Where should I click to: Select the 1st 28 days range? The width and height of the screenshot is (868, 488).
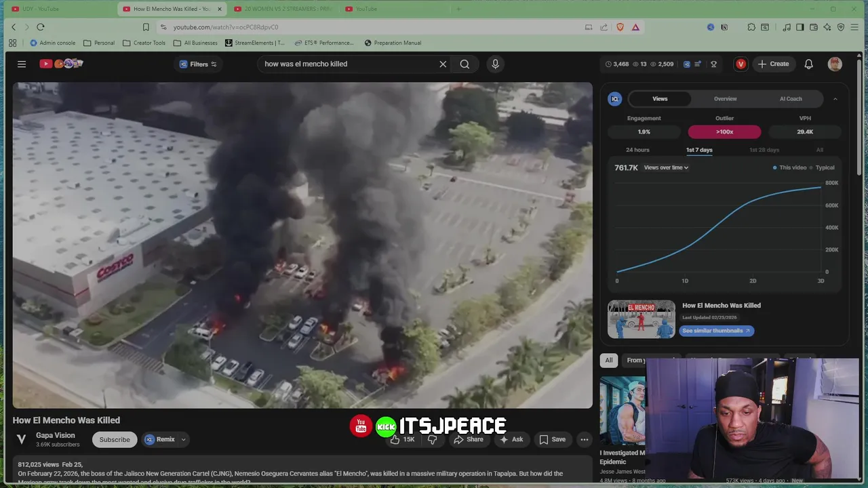point(764,150)
